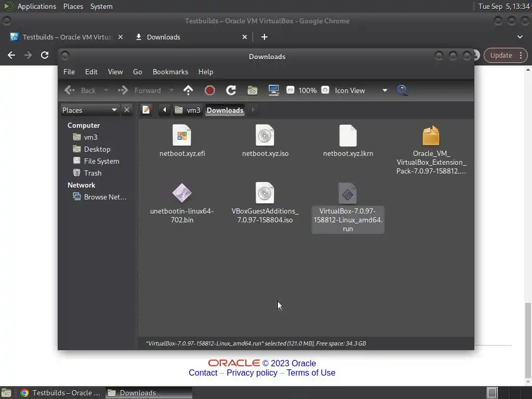Screen dimensions: 532x399
Task: Click Chrome's back arrow
Action: click(x=11, y=55)
